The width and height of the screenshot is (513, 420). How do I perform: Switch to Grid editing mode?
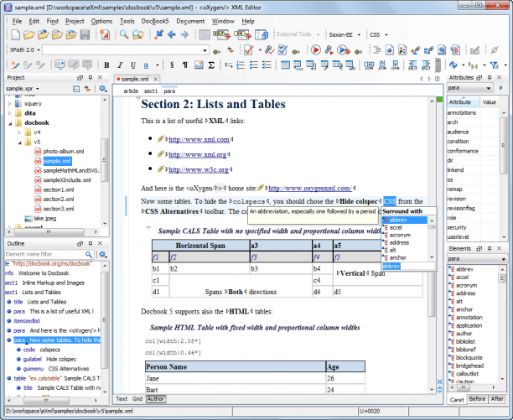click(137, 399)
